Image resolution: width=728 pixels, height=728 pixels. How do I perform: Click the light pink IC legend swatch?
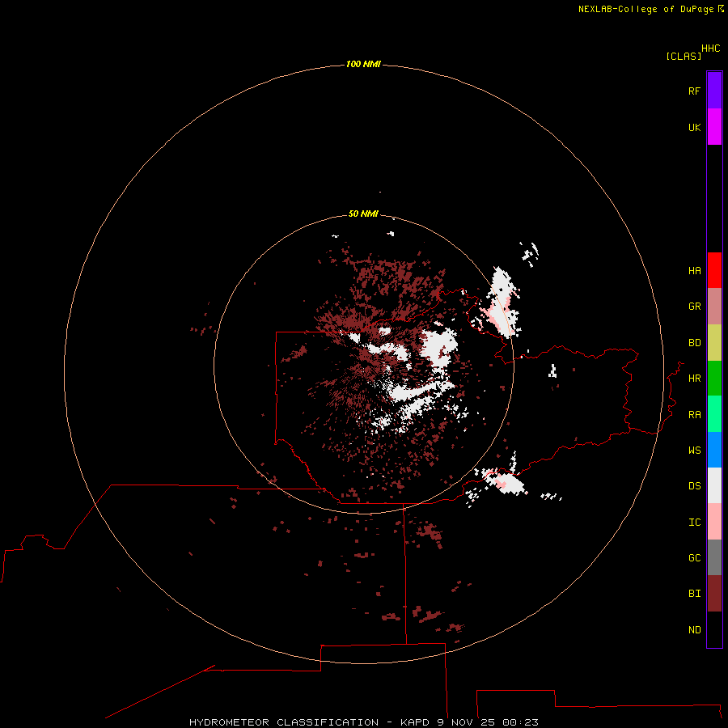[x=714, y=522]
